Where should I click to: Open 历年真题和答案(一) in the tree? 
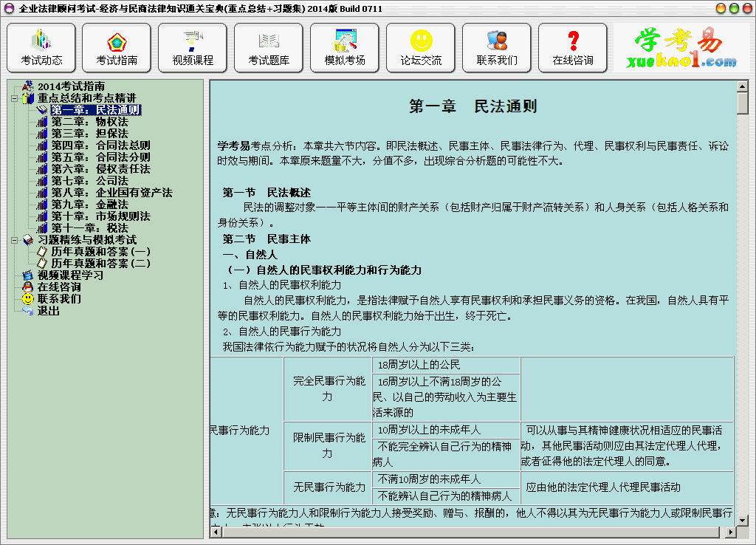(x=101, y=252)
